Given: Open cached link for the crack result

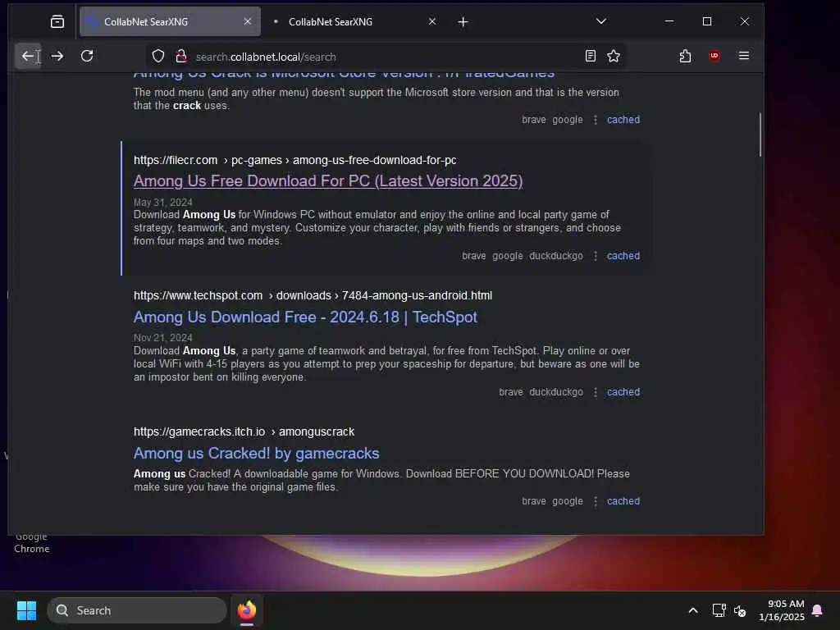Looking at the screenshot, I should click(x=623, y=120).
